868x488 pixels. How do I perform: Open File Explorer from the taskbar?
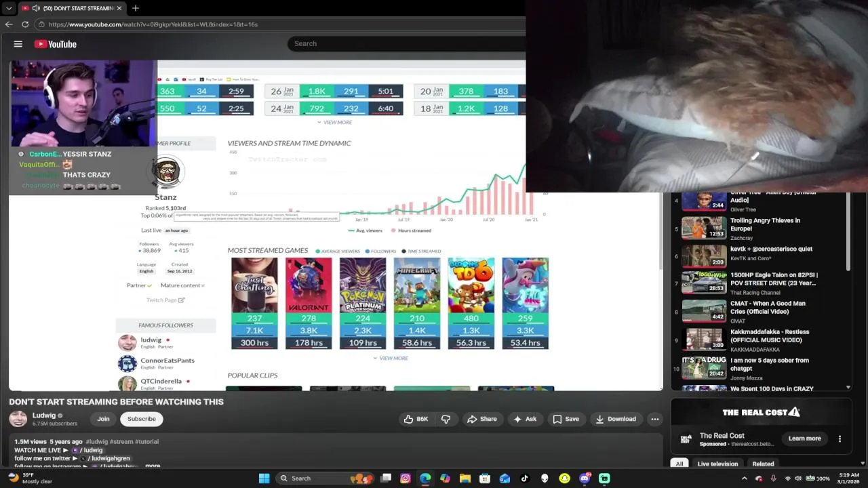click(x=465, y=479)
